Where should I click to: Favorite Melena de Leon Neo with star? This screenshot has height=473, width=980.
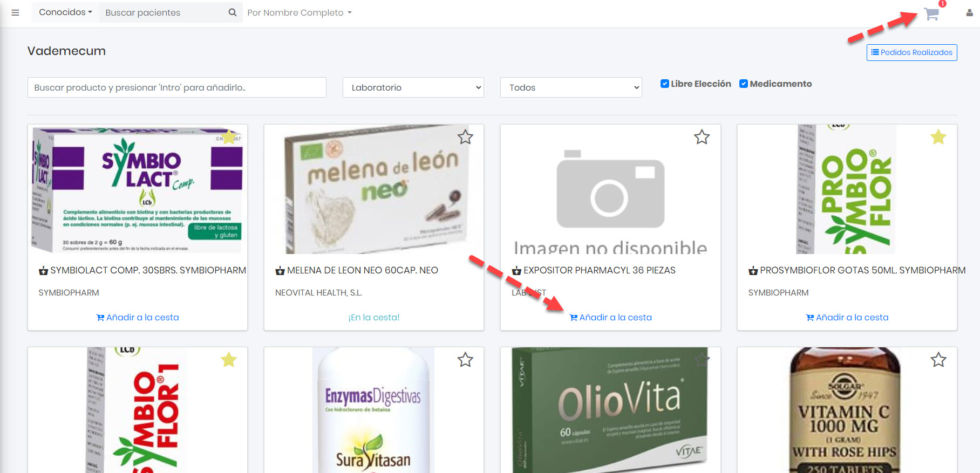tap(465, 138)
